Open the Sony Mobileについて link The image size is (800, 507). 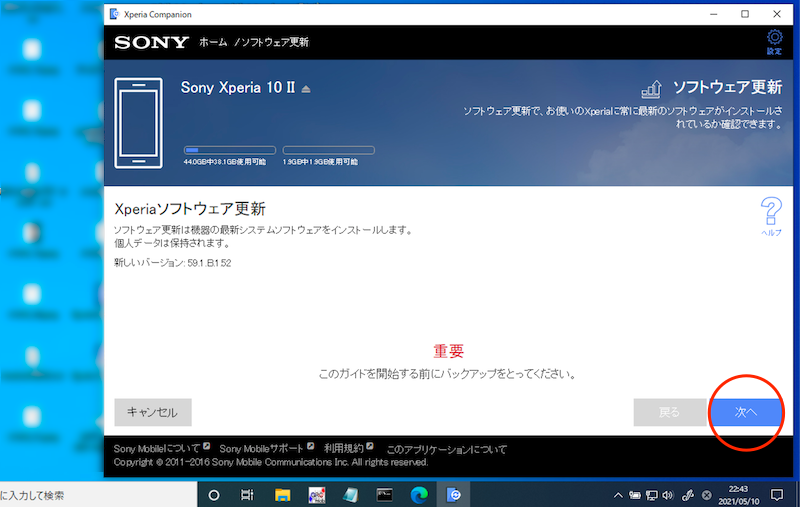tap(157, 449)
